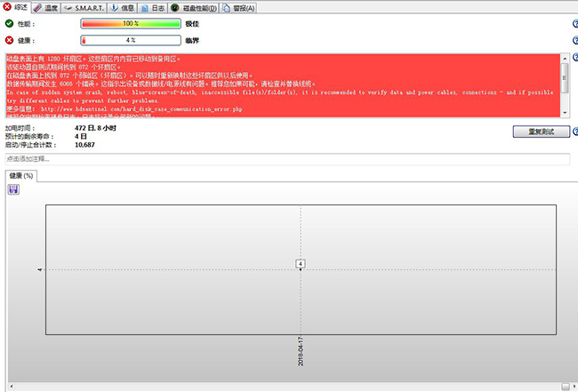Click the help icon beside health bar
The height and width of the screenshot is (392, 578).
(x=574, y=41)
